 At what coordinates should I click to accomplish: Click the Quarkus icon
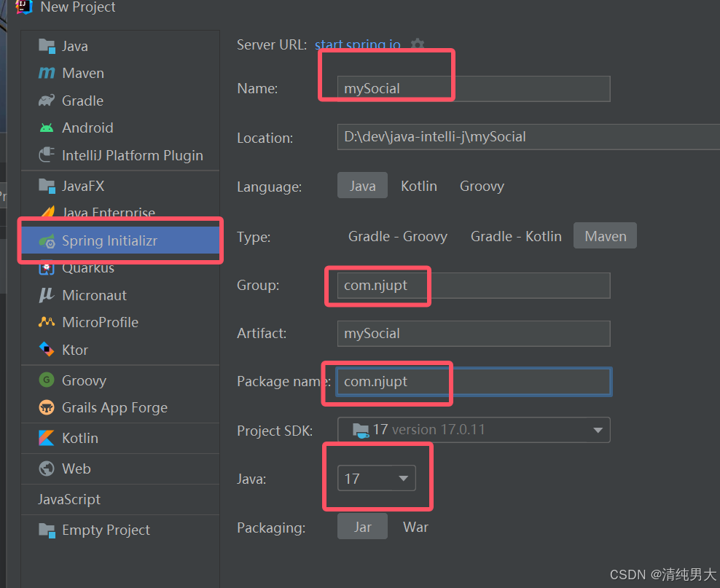[47, 268]
